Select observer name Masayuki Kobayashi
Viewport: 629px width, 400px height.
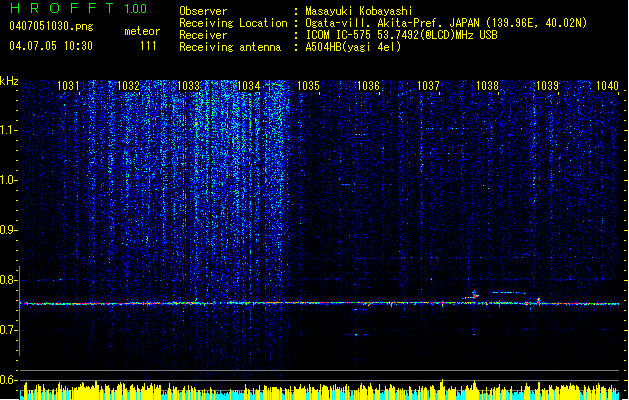coord(359,11)
